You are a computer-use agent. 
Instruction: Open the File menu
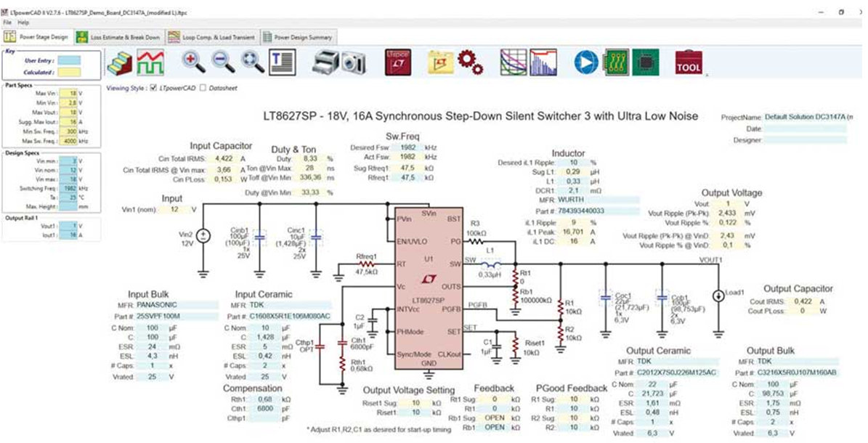tap(7, 23)
